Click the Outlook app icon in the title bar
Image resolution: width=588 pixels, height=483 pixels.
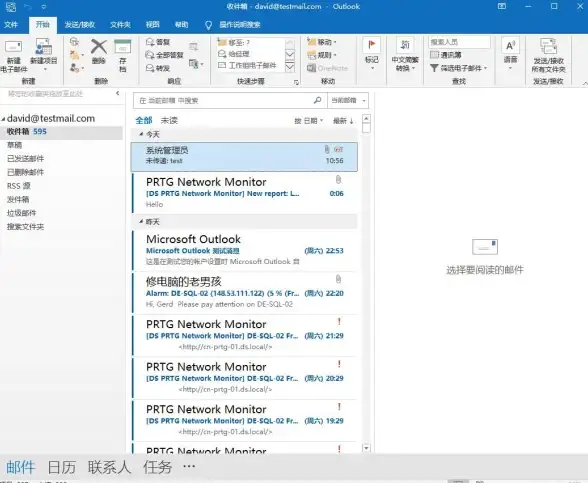click(x=11, y=6)
